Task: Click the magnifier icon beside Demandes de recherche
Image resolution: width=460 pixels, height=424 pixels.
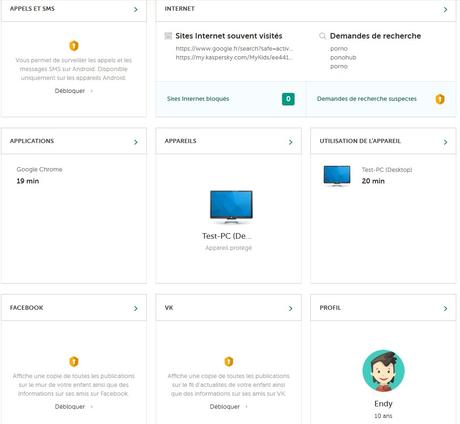Action: (x=322, y=36)
